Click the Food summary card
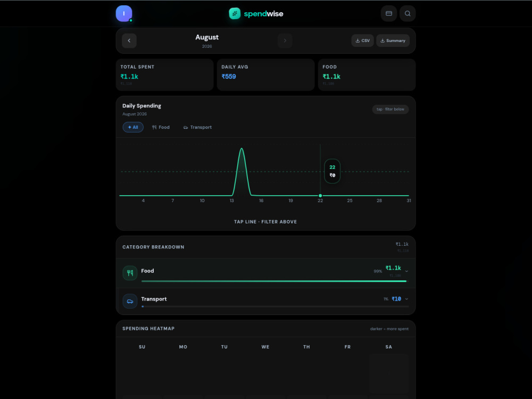 pyautogui.click(x=367, y=74)
